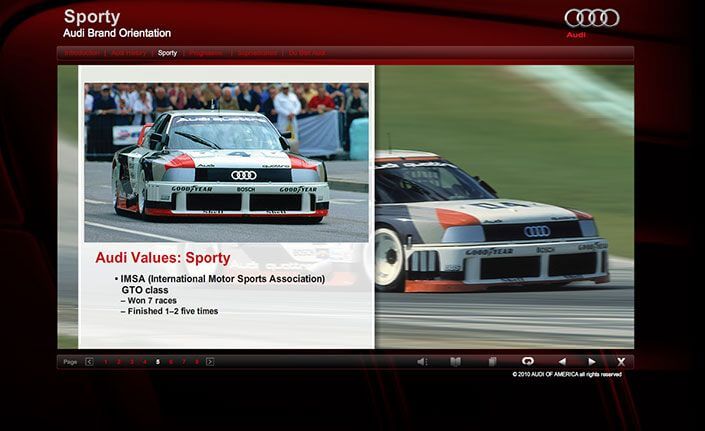The height and width of the screenshot is (431, 705).
Task: Click the replay loop icon
Action: click(x=528, y=361)
